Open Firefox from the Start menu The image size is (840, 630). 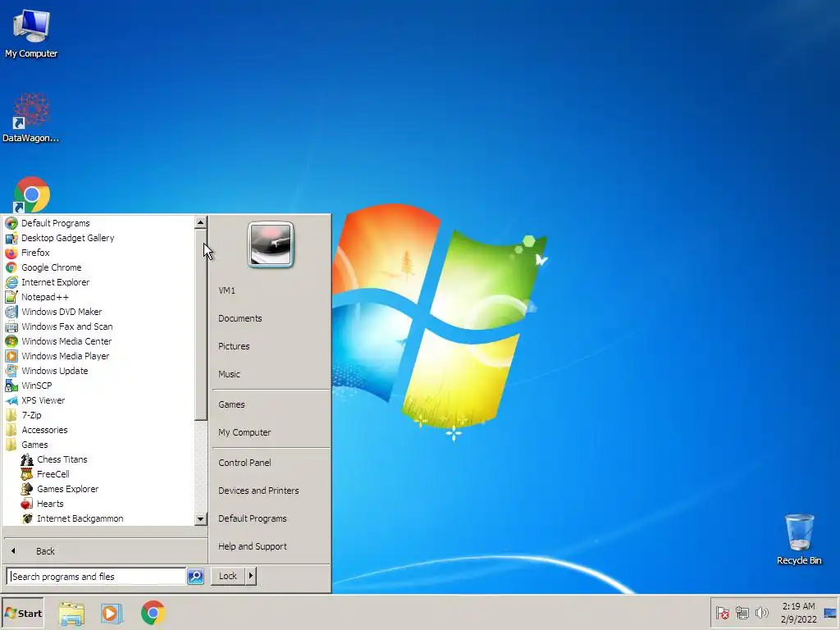(35, 253)
